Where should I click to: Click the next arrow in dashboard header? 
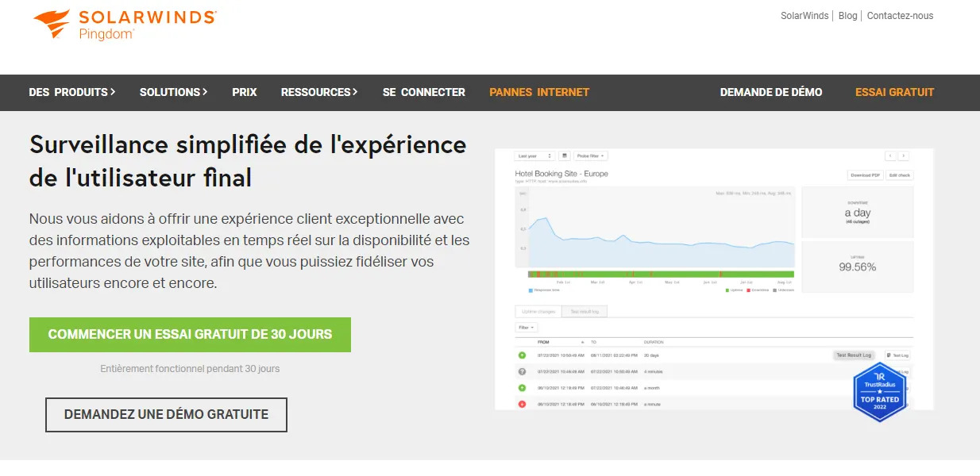coord(903,156)
